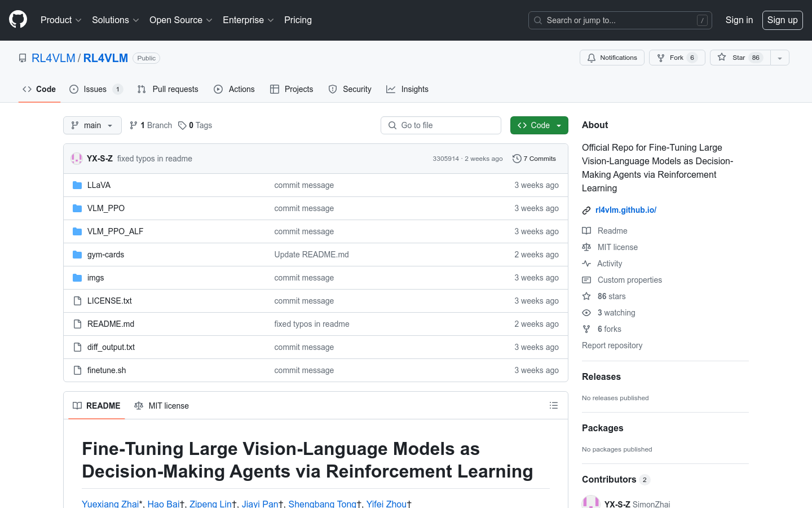
Task: Open the YX-S-Z author link in commit bar
Action: 100,159
